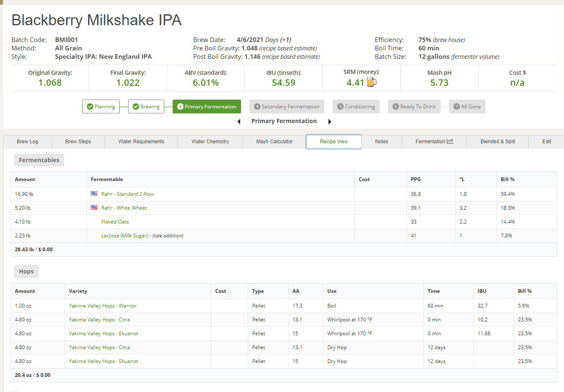Select the Ready To Drink stage
Screen dimensions: 564x392
pyautogui.click(x=414, y=107)
